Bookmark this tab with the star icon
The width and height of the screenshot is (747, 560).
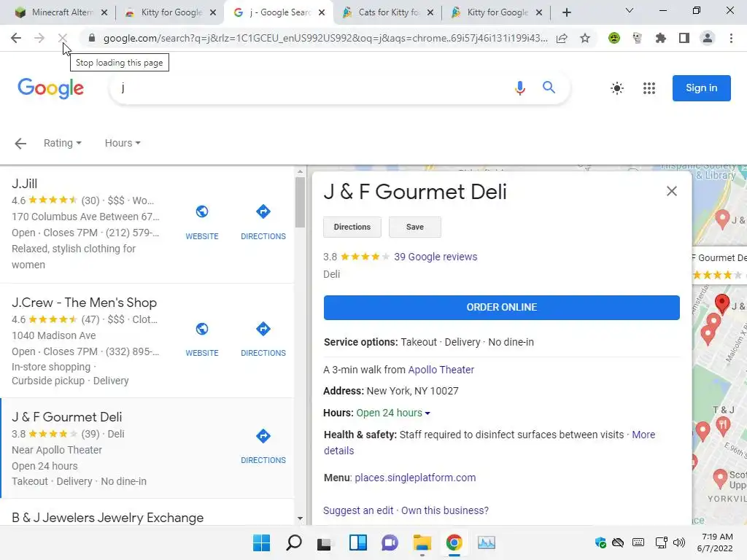pyautogui.click(x=585, y=38)
